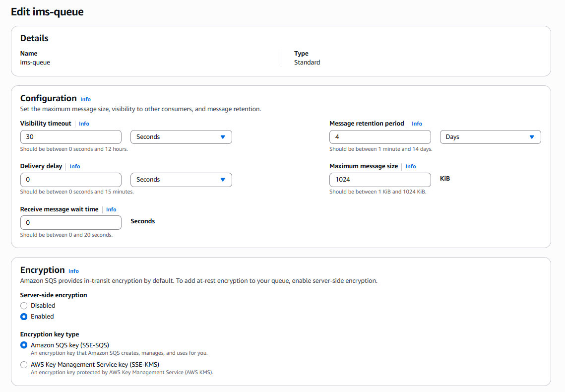The width and height of the screenshot is (565, 392).
Task: Open the Info link beside Visibility timeout
Action: (x=84, y=124)
